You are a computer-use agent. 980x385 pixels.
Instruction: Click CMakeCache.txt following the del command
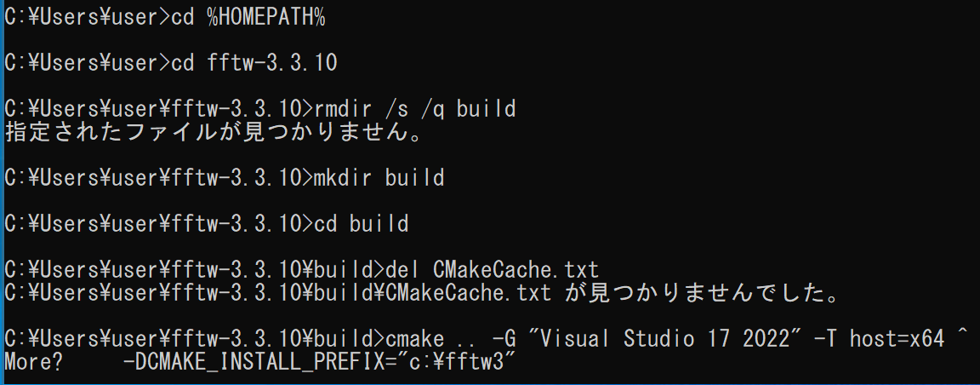[x=516, y=269]
